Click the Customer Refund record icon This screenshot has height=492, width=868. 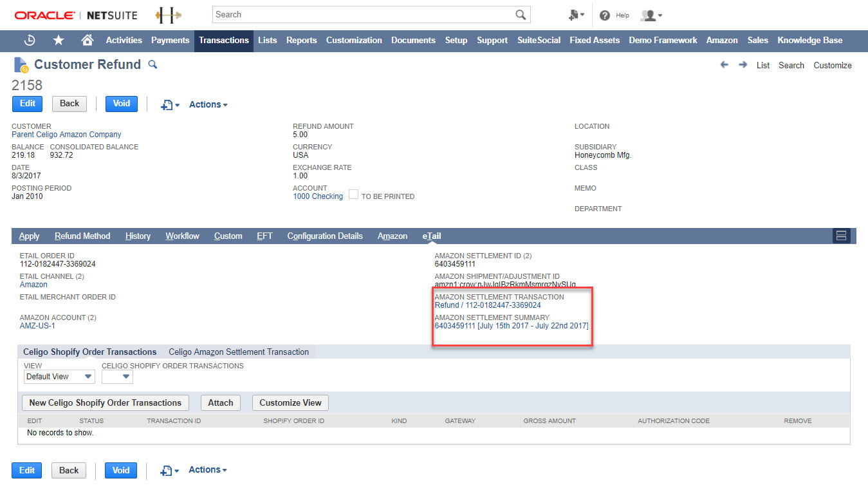tap(21, 65)
